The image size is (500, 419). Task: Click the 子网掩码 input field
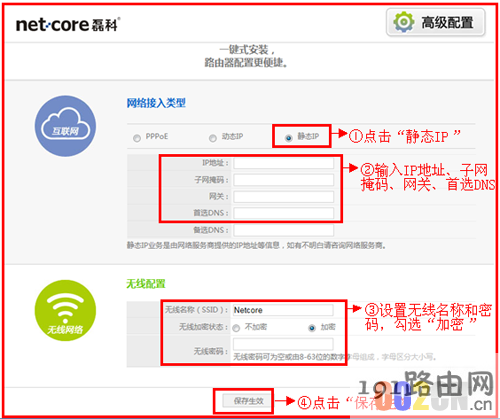[284, 180]
